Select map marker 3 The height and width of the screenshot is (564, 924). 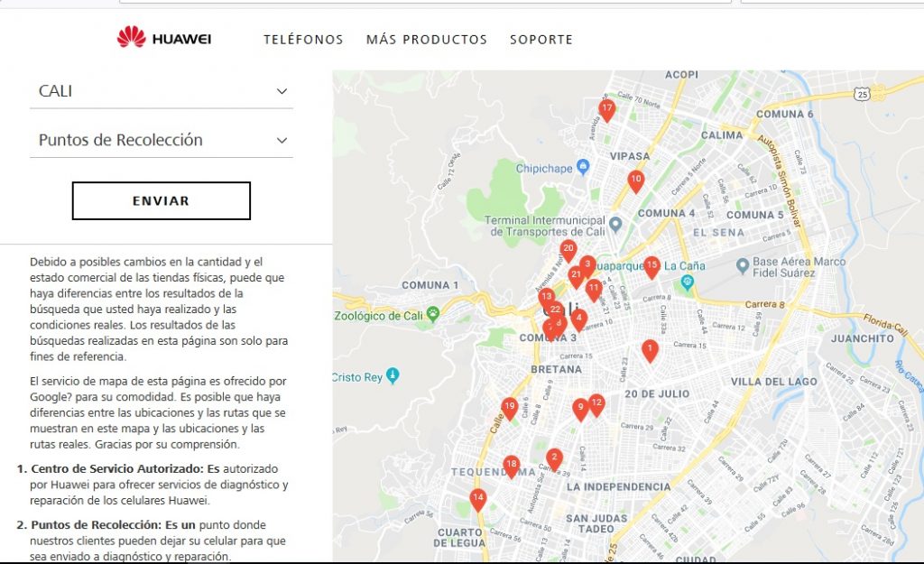pos(587,266)
